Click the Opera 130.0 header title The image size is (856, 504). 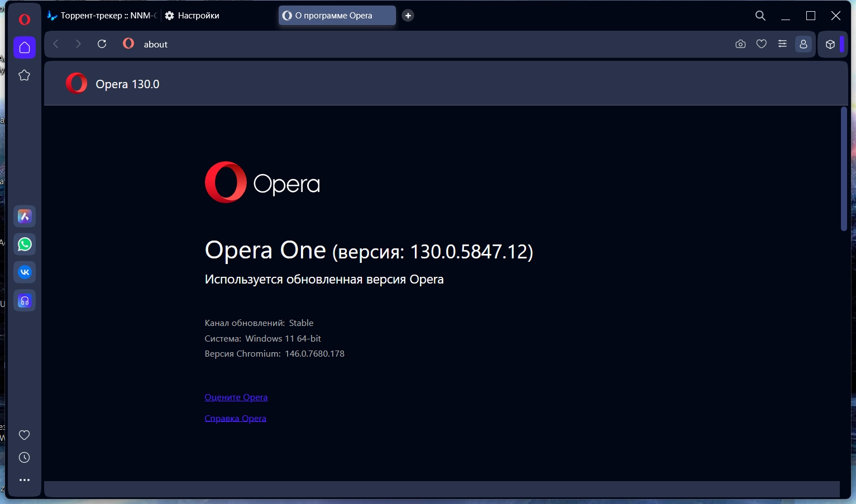pyautogui.click(x=127, y=84)
